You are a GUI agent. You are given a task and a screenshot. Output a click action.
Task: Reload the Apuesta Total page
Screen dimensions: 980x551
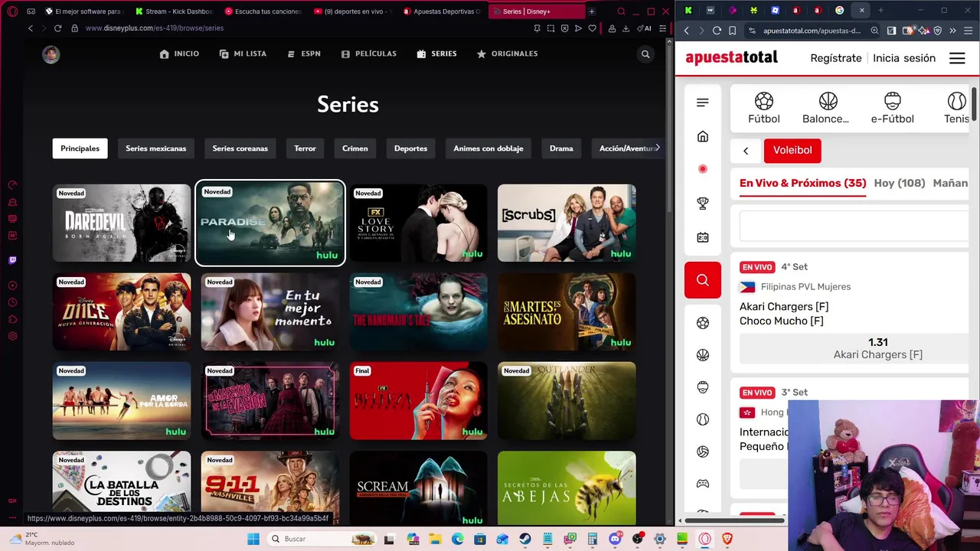(x=717, y=31)
